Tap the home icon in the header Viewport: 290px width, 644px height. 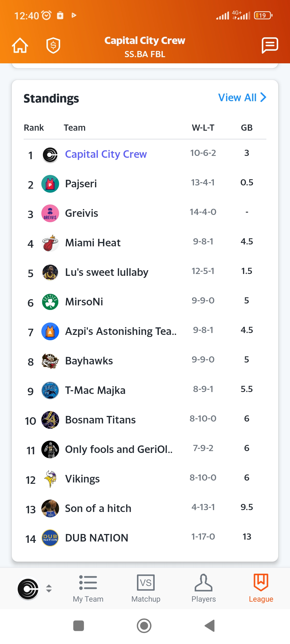20,45
